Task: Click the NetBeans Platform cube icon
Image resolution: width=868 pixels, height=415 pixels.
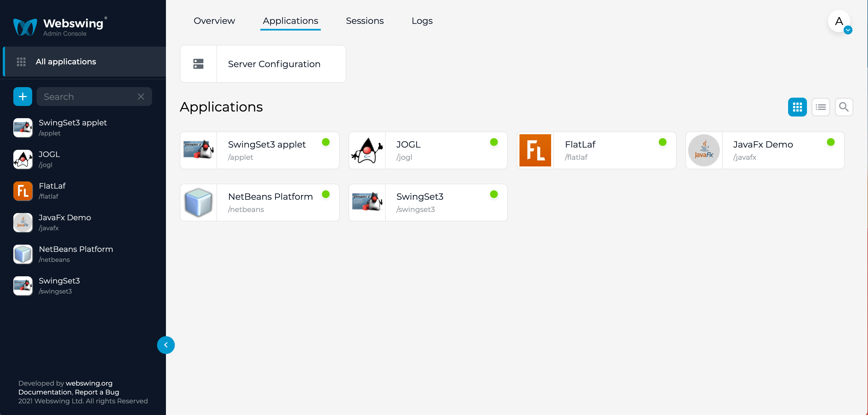Action: coord(198,203)
